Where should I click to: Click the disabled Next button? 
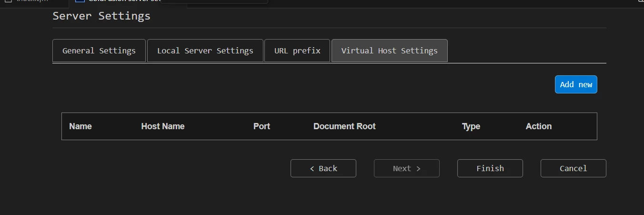pos(407,168)
